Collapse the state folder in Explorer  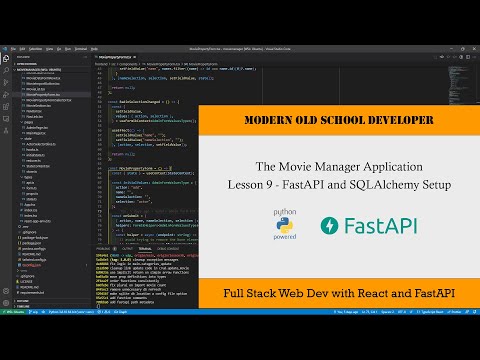28,138
